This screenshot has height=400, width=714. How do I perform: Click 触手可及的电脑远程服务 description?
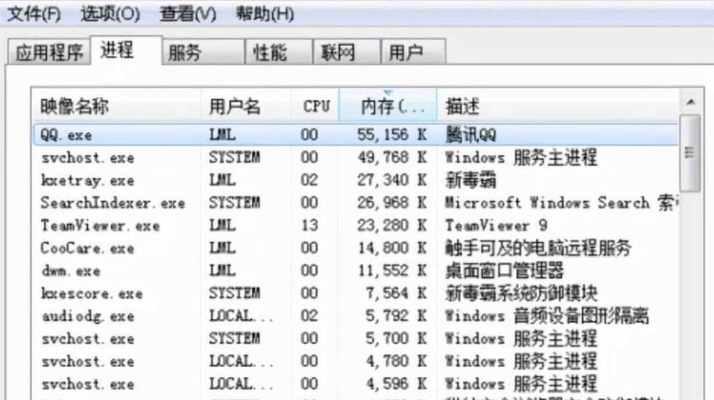coord(538,248)
